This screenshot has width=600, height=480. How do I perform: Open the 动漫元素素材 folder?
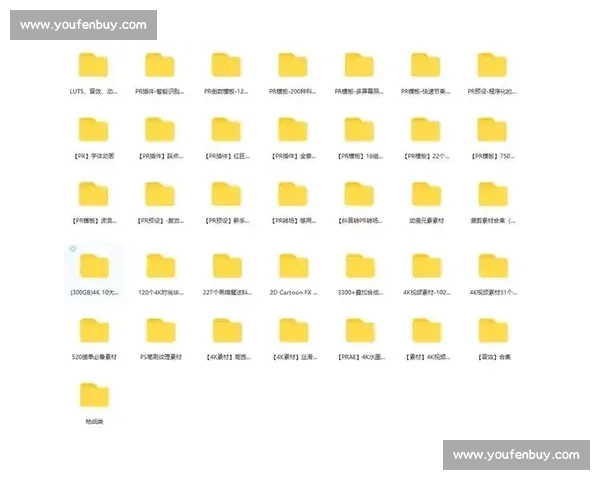(426, 195)
